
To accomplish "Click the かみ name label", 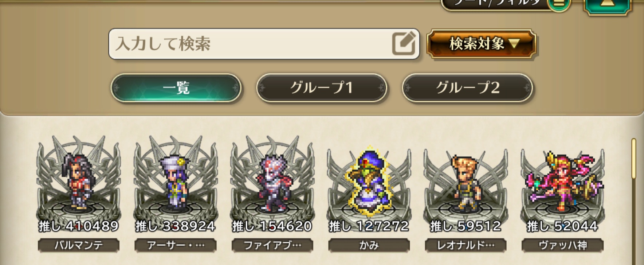I will click(369, 245).
